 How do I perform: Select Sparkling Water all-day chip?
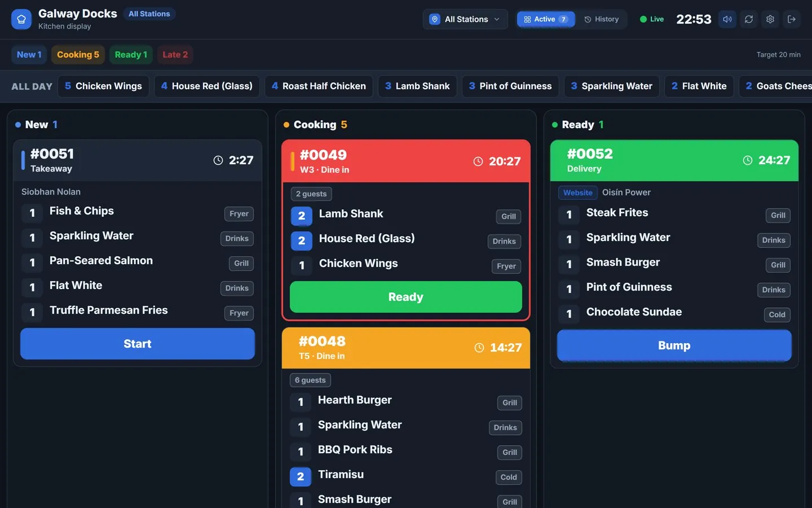[x=611, y=86]
